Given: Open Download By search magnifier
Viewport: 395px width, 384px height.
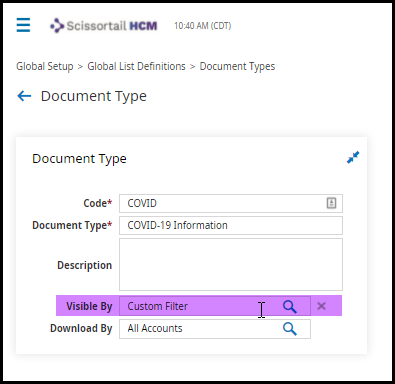Looking at the screenshot, I should click(x=290, y=329).
